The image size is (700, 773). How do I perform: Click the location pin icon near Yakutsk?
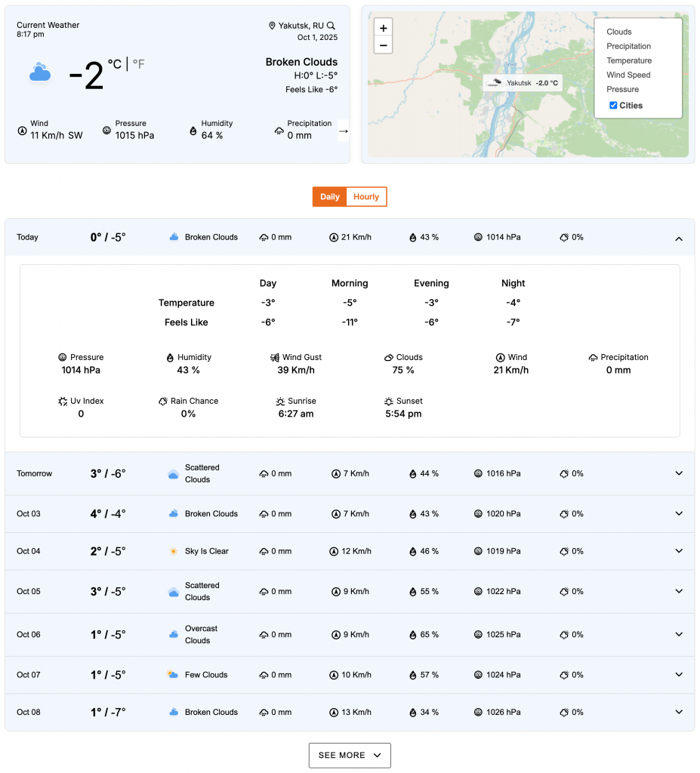[272, 26]
